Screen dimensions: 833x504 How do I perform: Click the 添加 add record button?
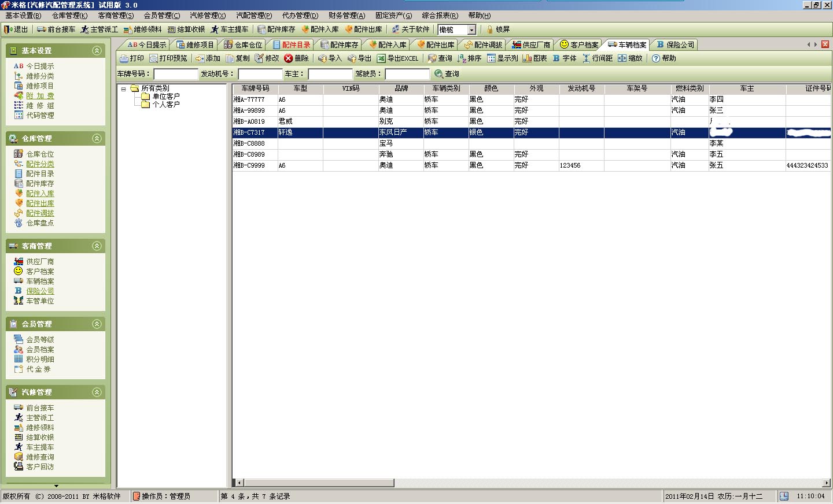pos(208,58)
